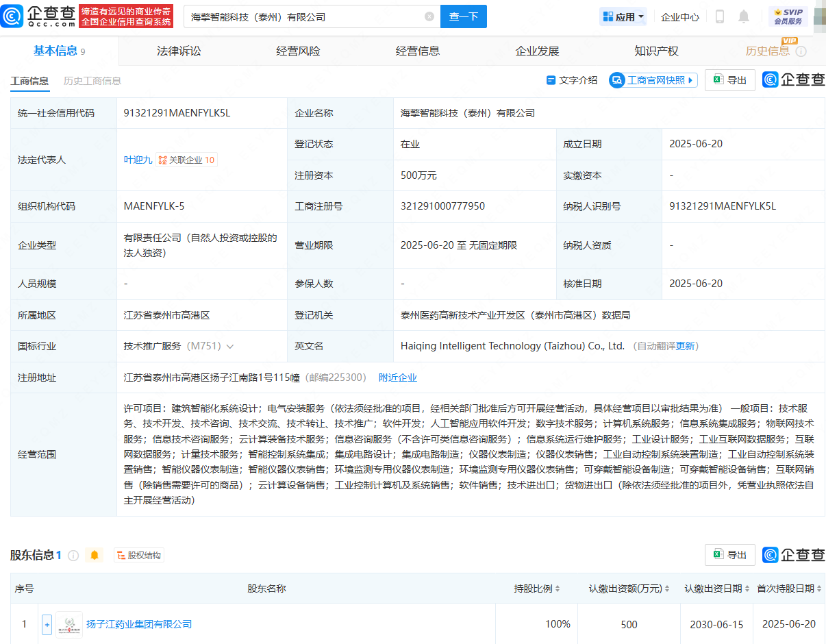Click registration number 321291000777950

click(442, 206)
